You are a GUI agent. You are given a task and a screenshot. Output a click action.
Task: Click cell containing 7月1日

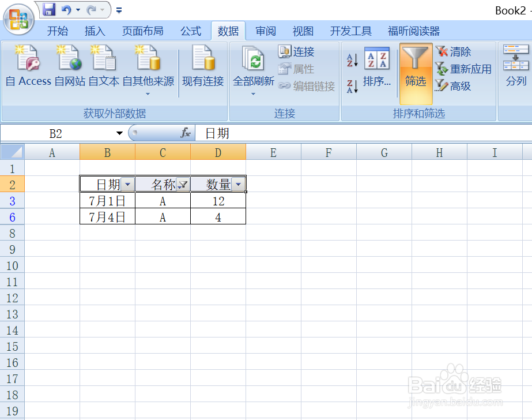tap(107, 201)
